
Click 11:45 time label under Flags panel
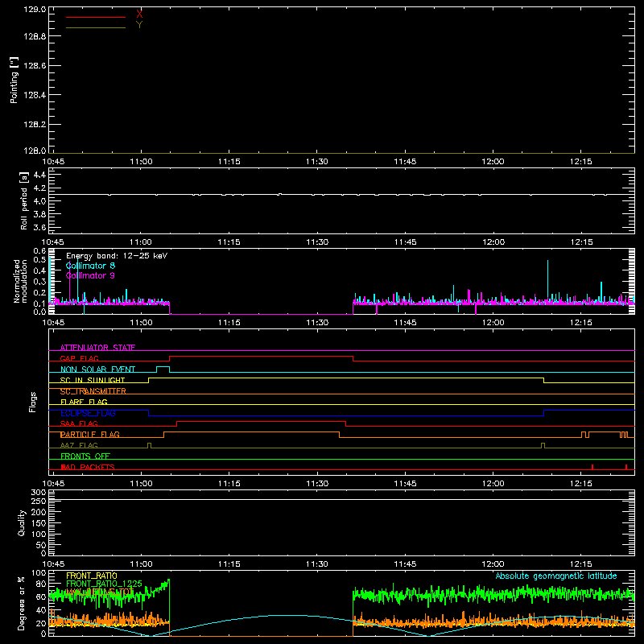click(x=405, y=484)
